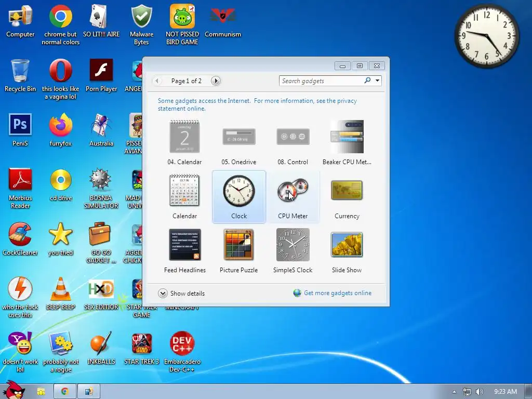Open the privacy statement online link

click(257, 104)
